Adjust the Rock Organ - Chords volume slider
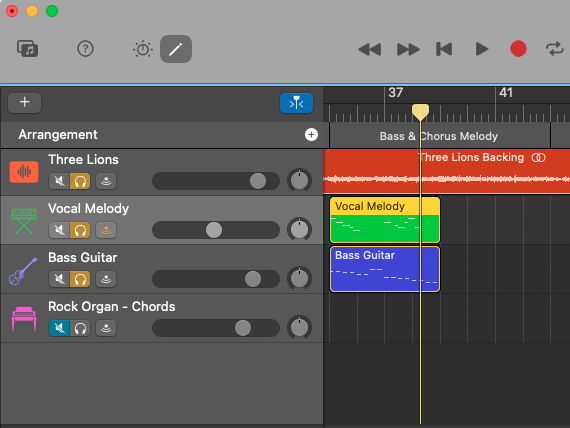Viewport: 570px width, 428px height. 216,328
